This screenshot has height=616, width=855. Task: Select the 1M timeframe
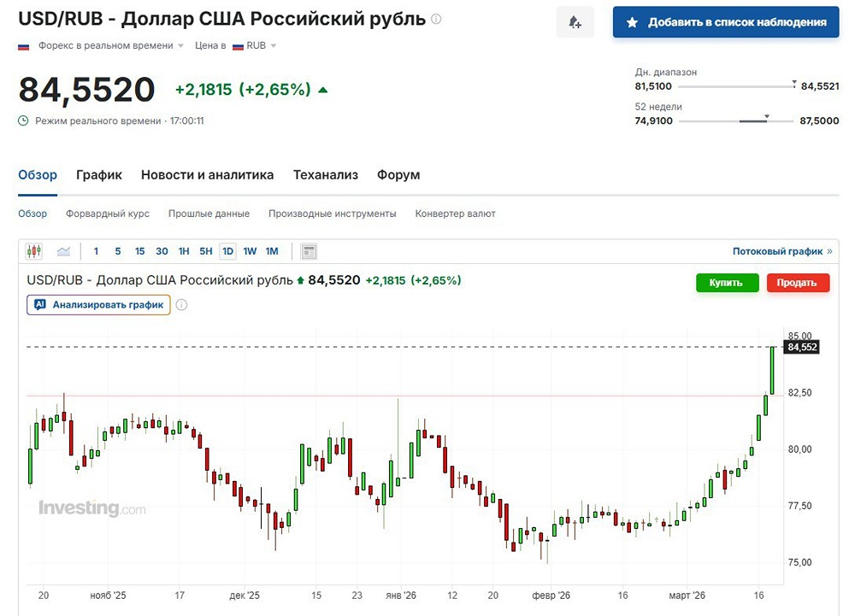click(271, 250)
